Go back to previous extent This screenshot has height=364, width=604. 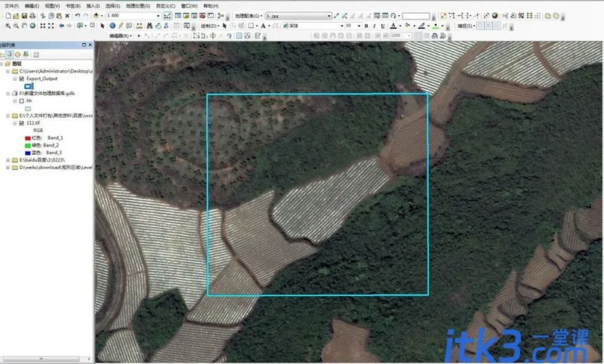[61, 26]
